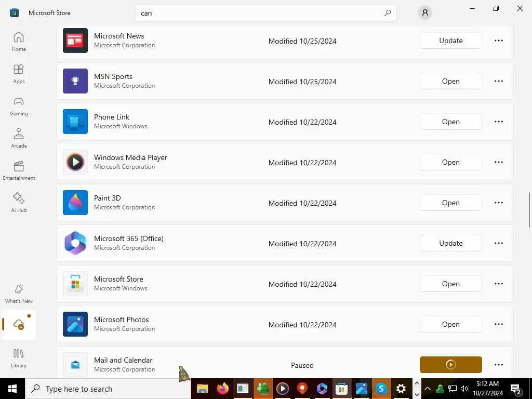Open notification center in system tray
The image size is (532, 399).
516,389
